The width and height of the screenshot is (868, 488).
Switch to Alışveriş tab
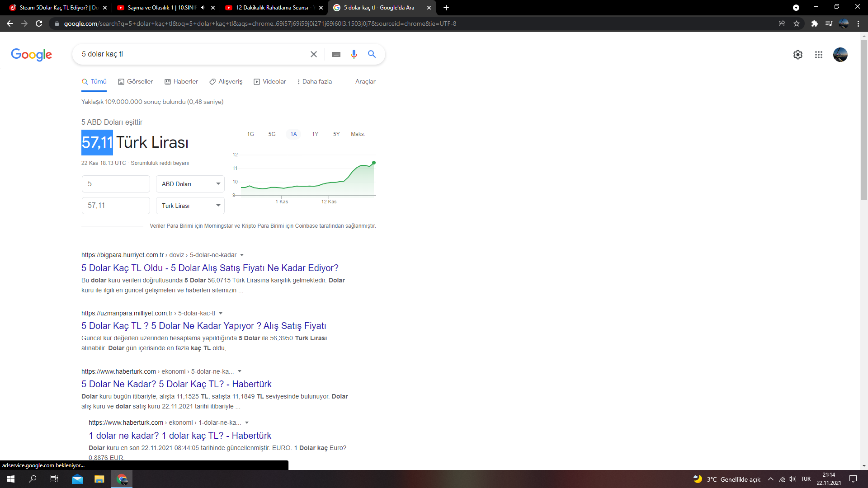click(226, 82)
